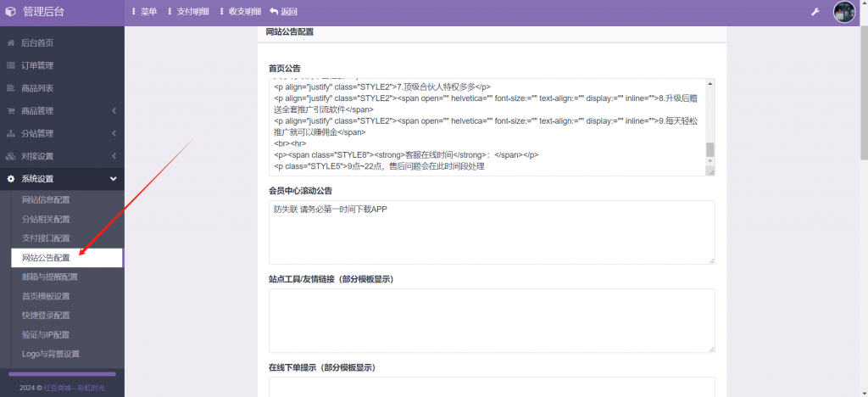Viewport: 868px width, 397px height.
Task: Open the 支付明细 top menu item
Action: [x=187, y=12]
